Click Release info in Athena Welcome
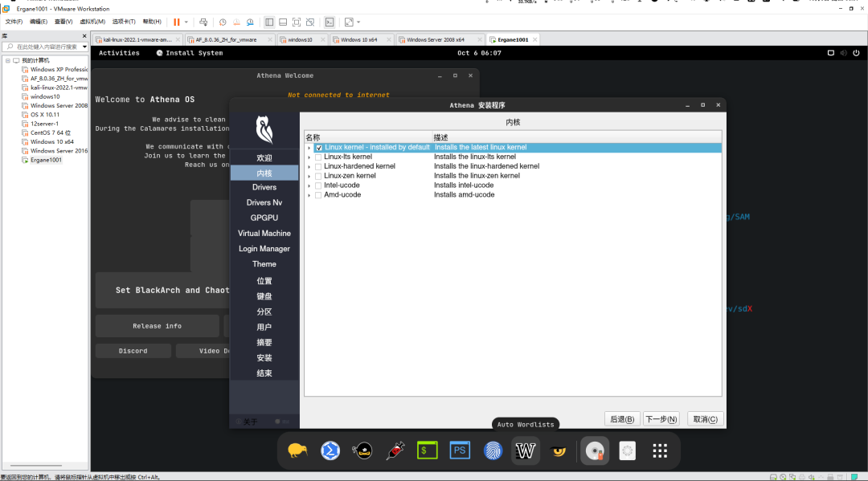Viewport: 868px width, 481px height. [158, 326]
